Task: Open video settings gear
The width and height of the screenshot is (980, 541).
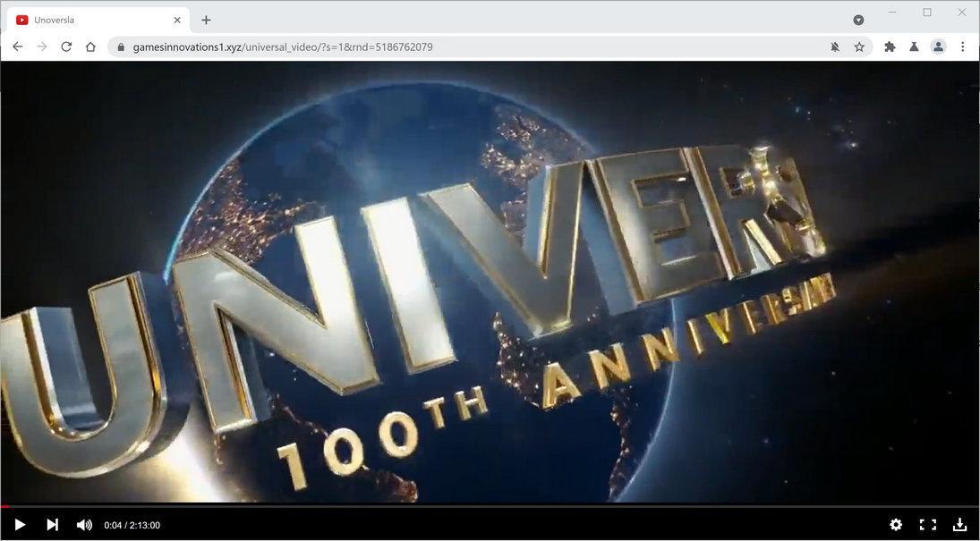Action: click(896, 525)
